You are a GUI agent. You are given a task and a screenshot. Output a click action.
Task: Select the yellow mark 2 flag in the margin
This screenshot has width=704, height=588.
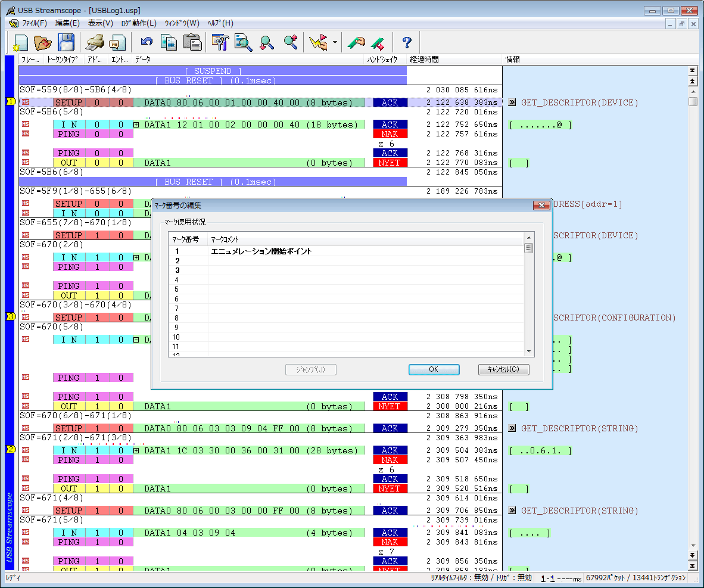[x=11, y=449]
